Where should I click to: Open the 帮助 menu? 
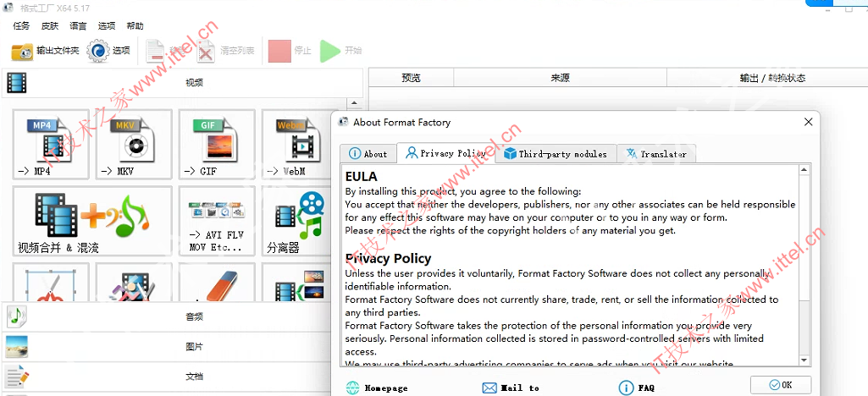[x=135, y=26]
